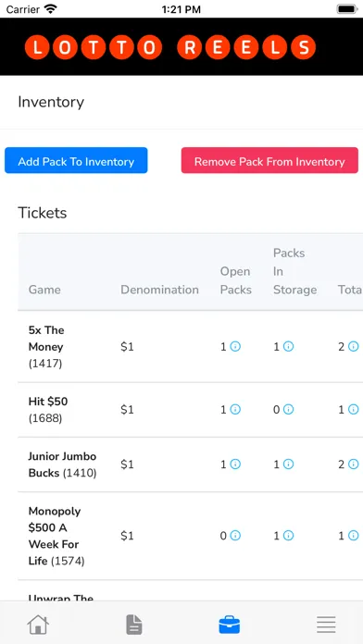Tap info icon for Junior Jumbo Bucks open packs
The image size is (363, 644).
235,464
